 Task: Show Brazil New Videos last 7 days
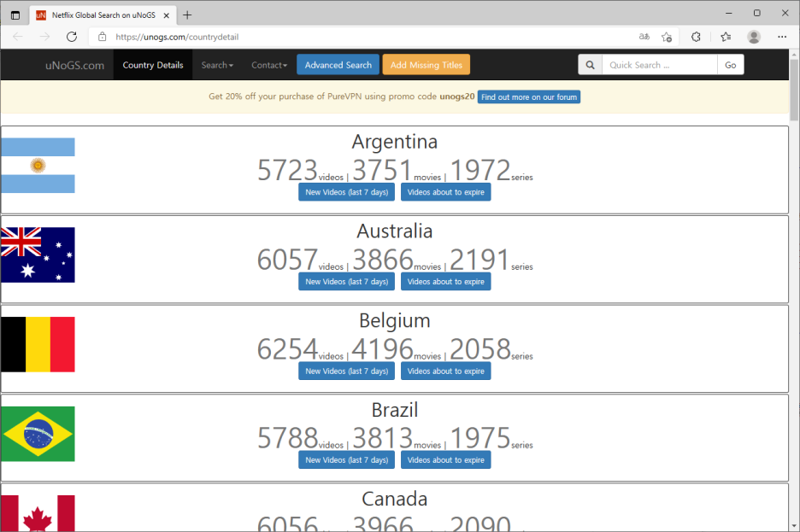tap(346, 459)
